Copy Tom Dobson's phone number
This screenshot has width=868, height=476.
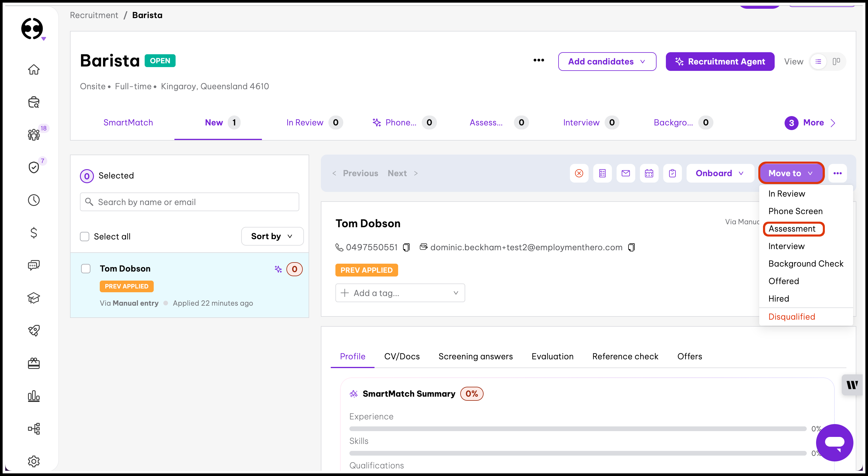point(406,248)
